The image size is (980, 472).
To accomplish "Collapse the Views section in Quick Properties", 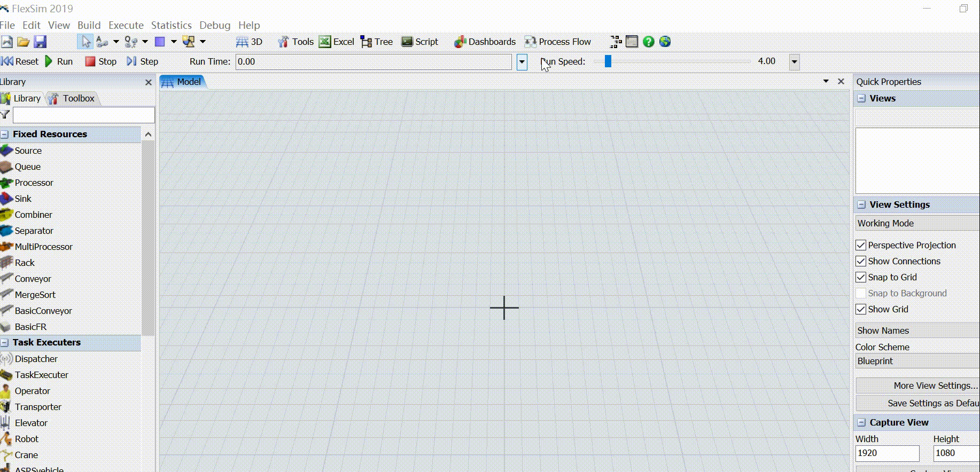I will (x=861, y=98).
